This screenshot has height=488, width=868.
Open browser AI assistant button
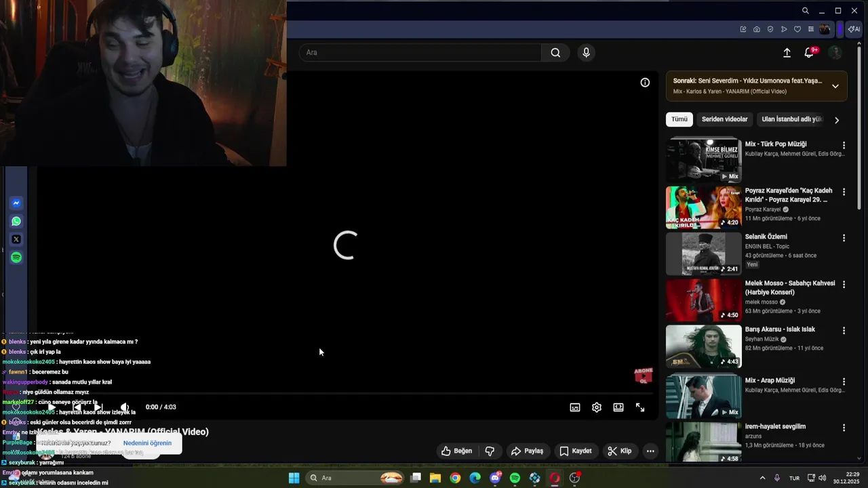click(x=854, y=29)
